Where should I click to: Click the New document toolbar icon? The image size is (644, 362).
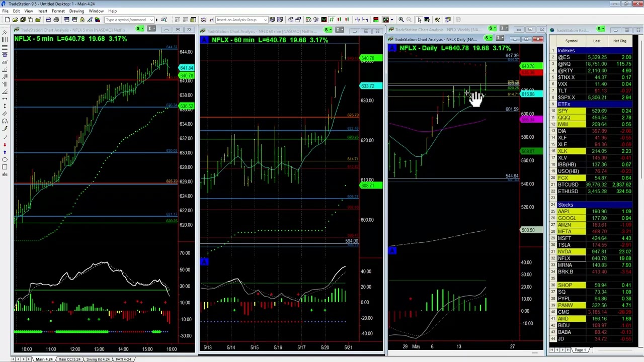(8, 20)
